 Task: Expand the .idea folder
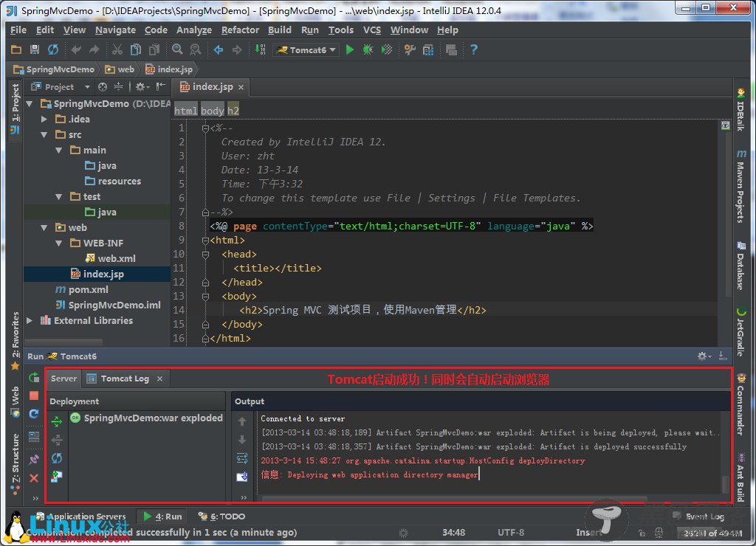click(44, 119)
